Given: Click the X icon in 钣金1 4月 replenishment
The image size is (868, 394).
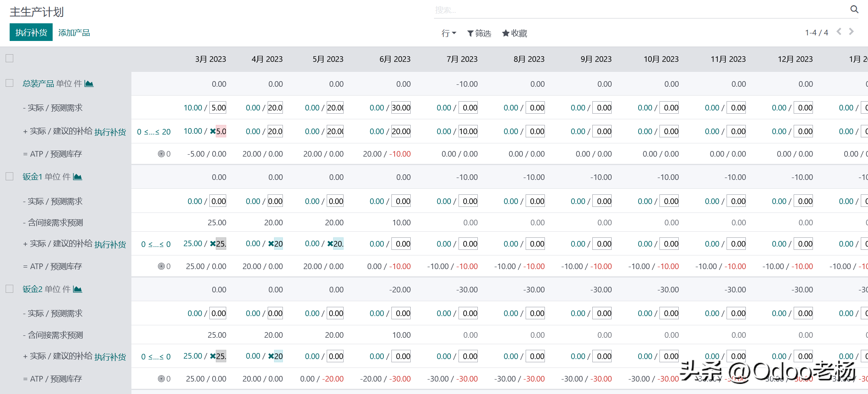Looking at the screenshot, I should click(x=271, y=244).
